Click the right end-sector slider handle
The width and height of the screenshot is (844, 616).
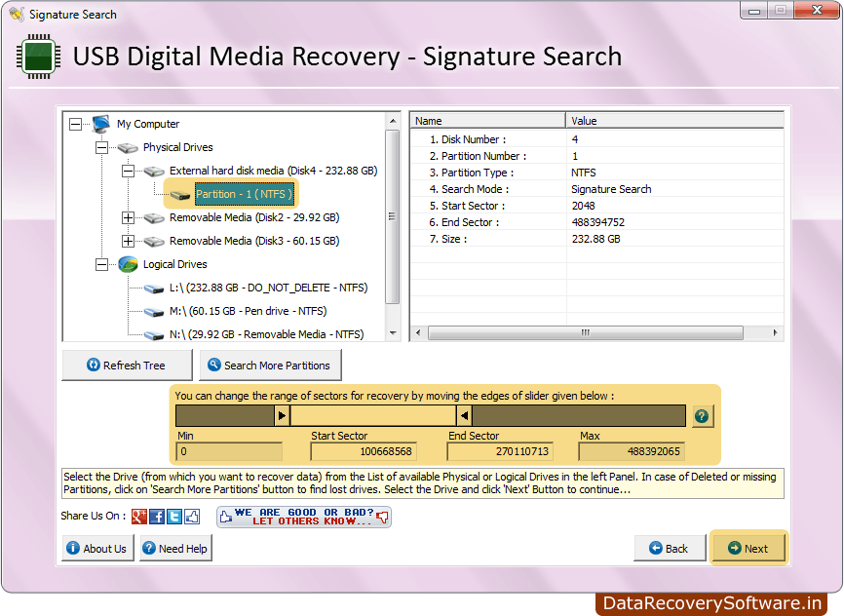pyautogui.click(x=464, y=415)
